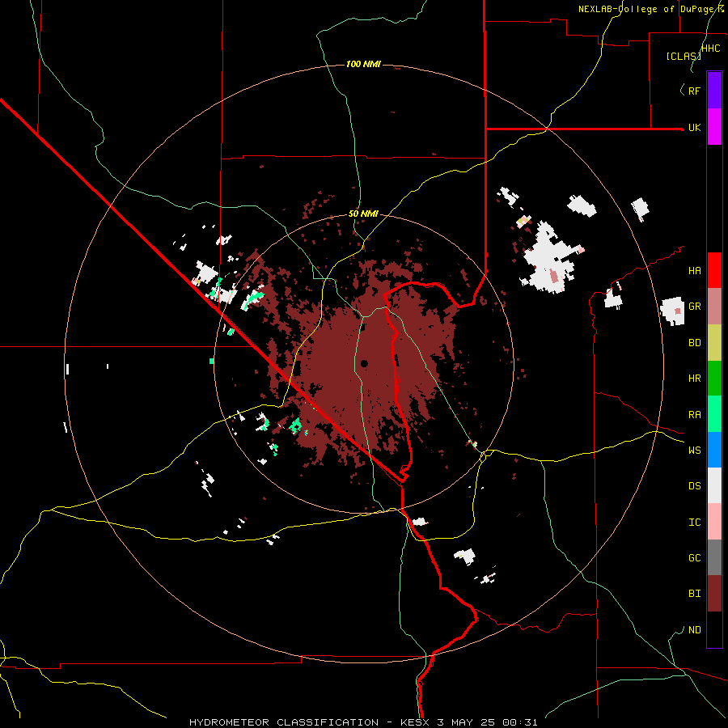Click the light green RA legend swatch
Viewport: 728px width, 728px height.
point(714,414)
